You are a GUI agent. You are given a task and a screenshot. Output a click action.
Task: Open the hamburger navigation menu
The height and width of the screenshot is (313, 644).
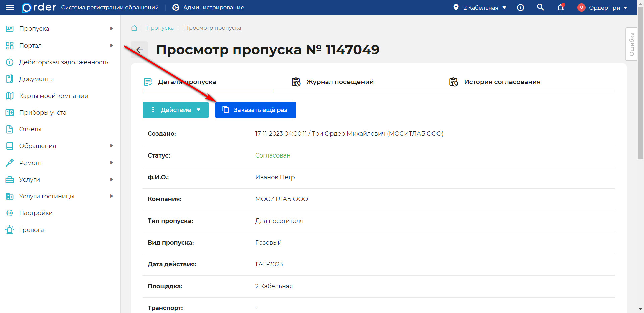click(10, 7)
